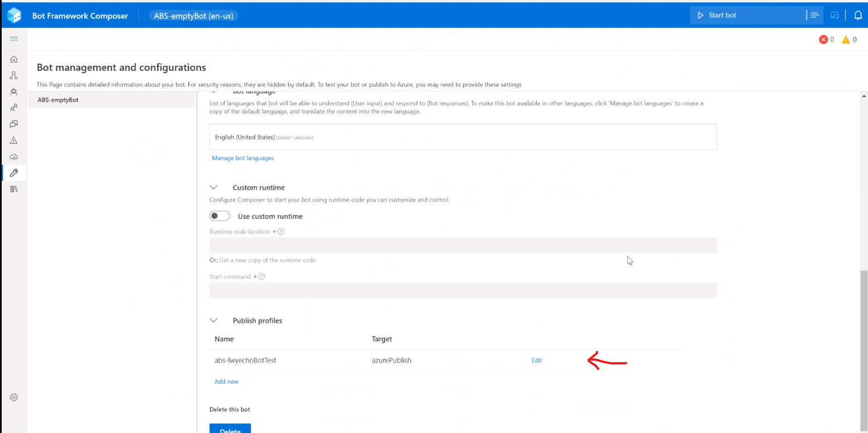Image resolution: width=868 pixels, height=433 pixels.
Task: Open the Design flow view icon
Action: click(x=13, y=75)
